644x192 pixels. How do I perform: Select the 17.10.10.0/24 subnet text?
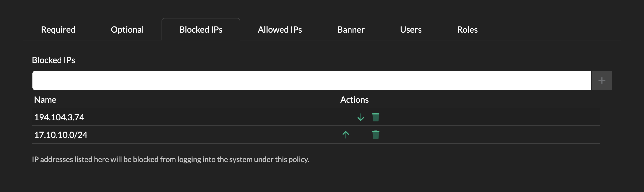tap(61, 135)
